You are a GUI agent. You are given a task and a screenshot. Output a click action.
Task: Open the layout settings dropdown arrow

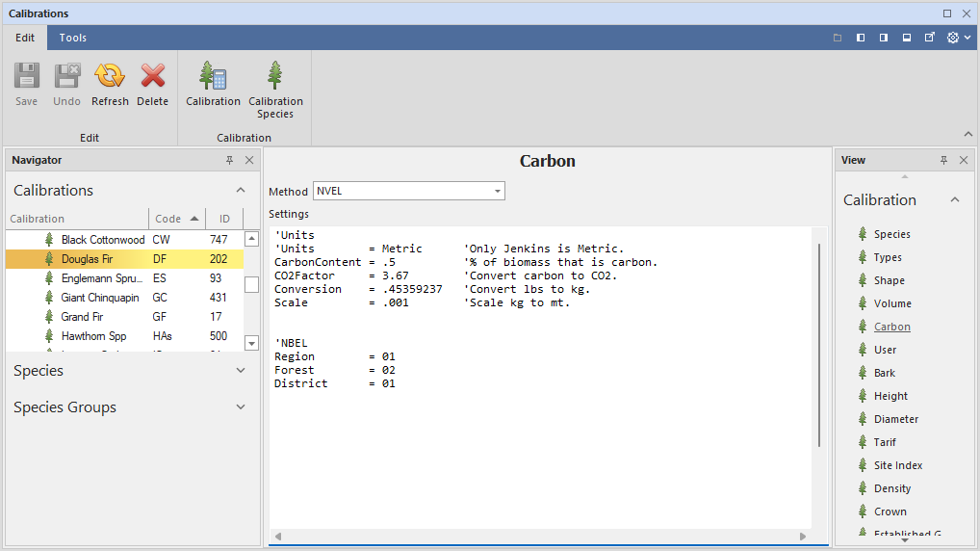point(967,38)
